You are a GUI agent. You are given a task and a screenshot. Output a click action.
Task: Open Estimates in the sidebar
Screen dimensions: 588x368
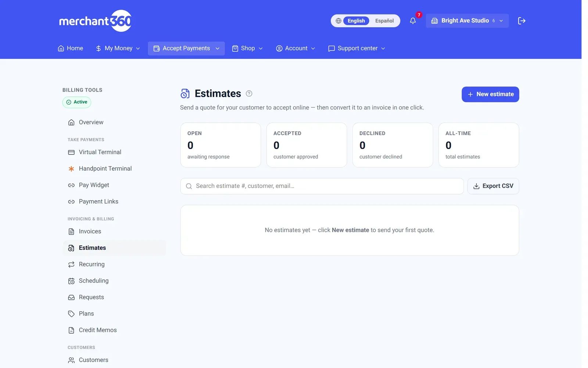point(115,248)
